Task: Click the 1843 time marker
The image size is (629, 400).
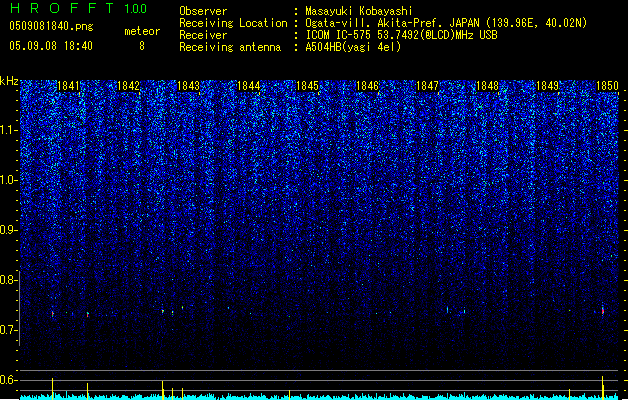Action: (188, 86)
